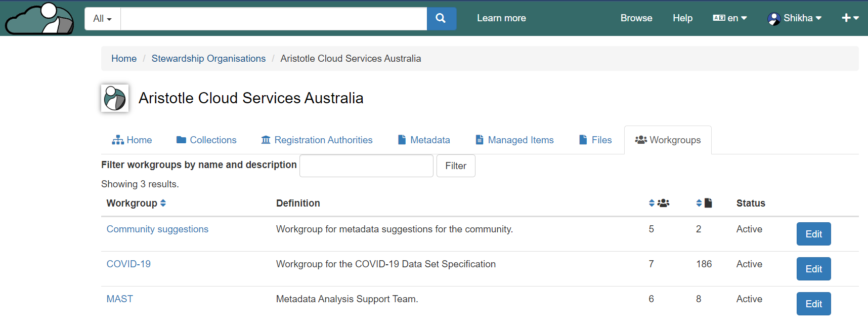
Task: Go to the Managed Items tab
Action: 514,140
